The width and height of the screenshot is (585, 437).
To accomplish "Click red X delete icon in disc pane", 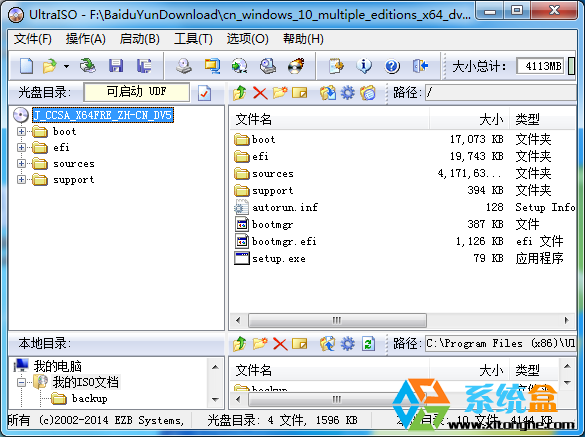I will [x=260, y=93].
